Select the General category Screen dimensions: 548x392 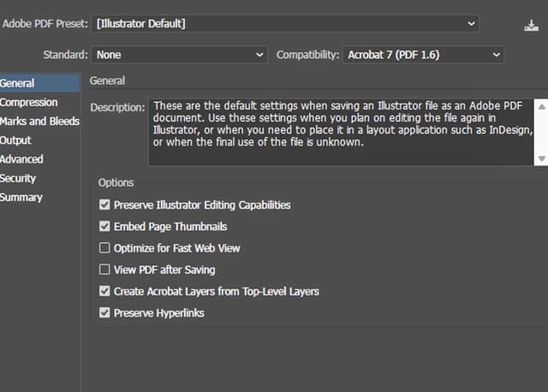pos(18,83)
